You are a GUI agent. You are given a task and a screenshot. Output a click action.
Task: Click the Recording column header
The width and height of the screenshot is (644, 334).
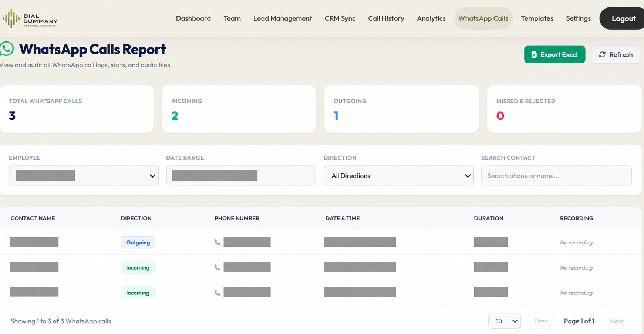click(577, 218)
